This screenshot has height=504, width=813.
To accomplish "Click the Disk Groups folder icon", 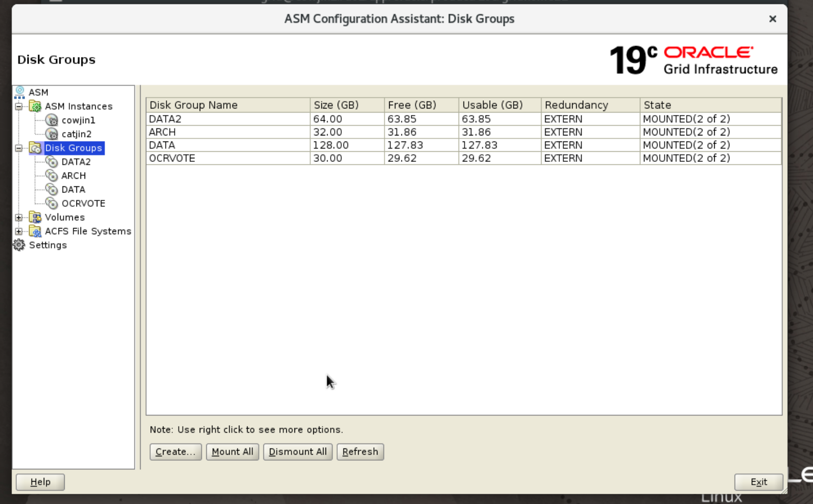I will (x=35, y=148).
